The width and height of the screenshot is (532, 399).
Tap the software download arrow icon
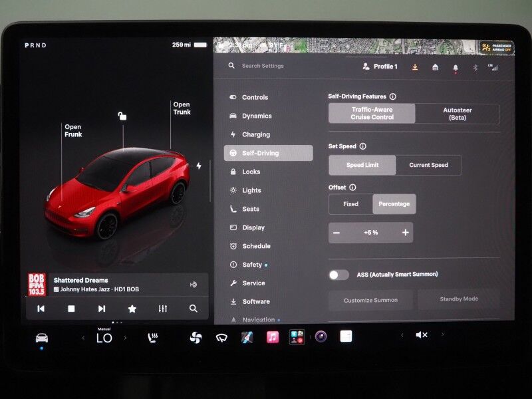(x=414, y=67)
